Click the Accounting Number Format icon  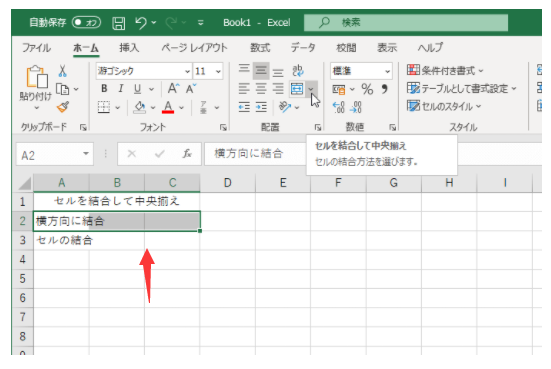coord(339,90)
